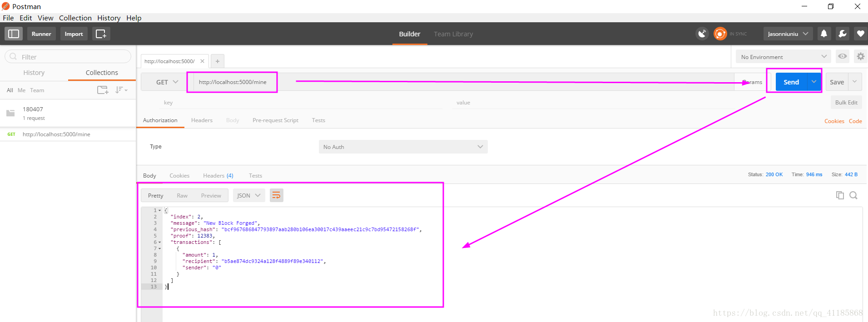Viewport: 868px width, 322px height.
Task: Open the View menu
Action: tap(45, 18)
